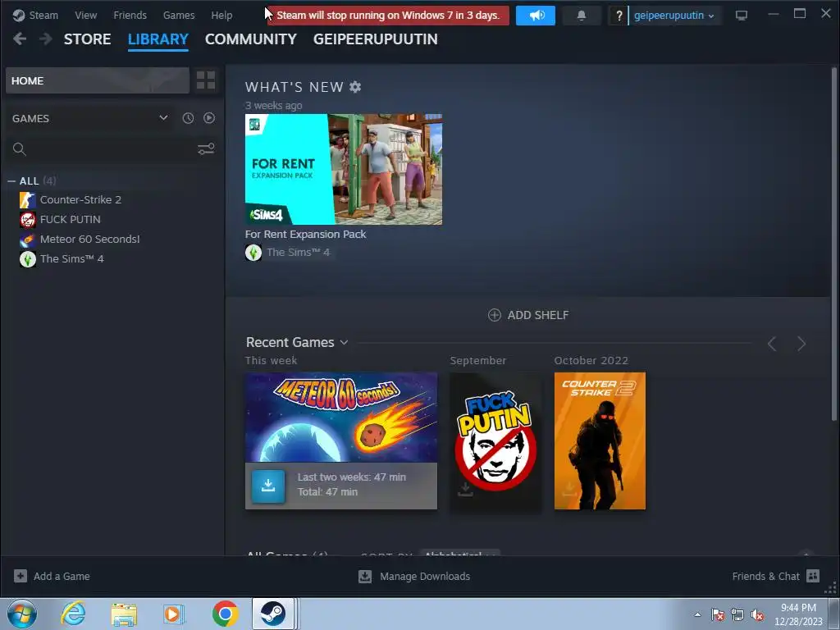Open the FUCK PUTIN game cover
840x630 pixels.
coord(495,441)
